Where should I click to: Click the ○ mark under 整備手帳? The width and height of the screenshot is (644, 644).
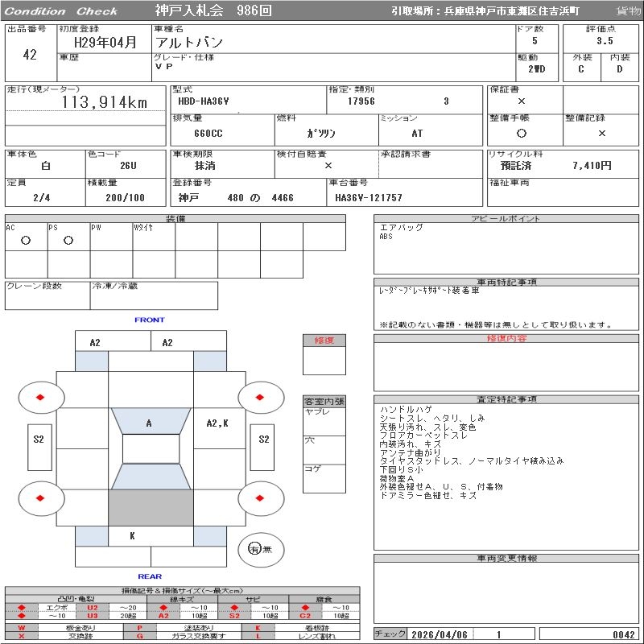tap(521, 133)
